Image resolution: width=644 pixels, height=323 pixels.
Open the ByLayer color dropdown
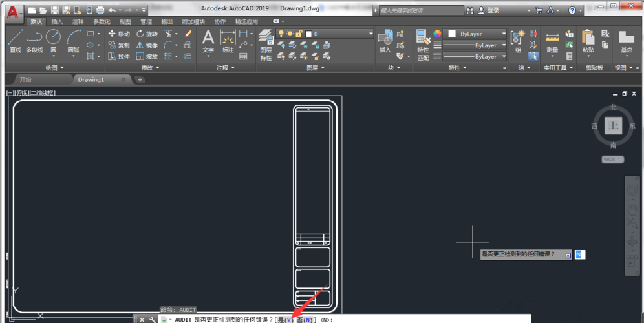pyautogui.click(x=504, y=34)
